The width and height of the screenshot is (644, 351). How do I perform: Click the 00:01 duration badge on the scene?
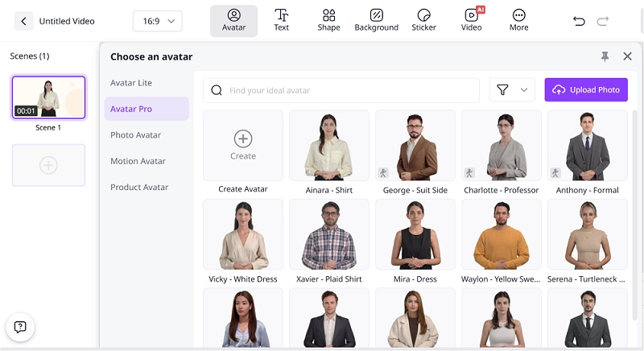click(26, 111)
